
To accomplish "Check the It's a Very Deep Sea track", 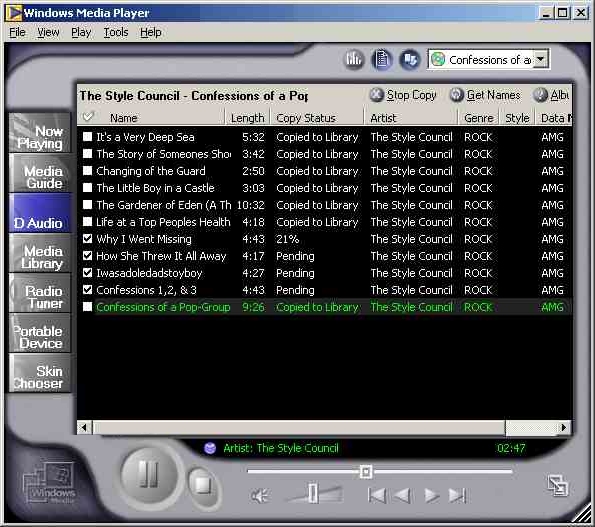I will click(x=88, y=137).
